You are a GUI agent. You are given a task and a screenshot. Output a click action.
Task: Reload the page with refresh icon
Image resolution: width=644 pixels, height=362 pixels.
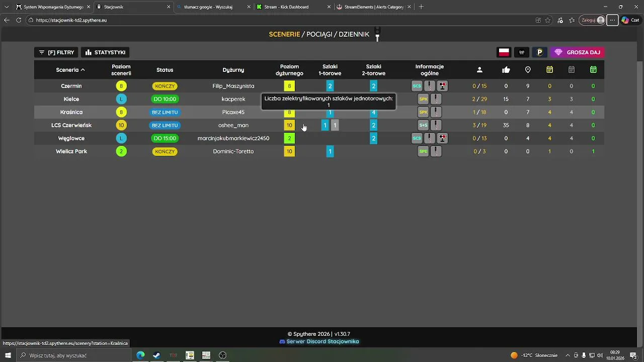(19, 20)
